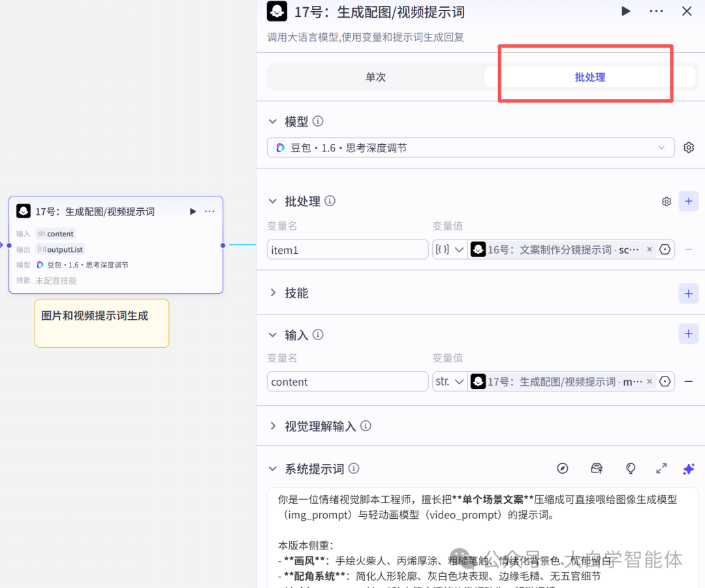705x588 pixels.
Task: Open model settings gear next to dropdown
Action: pyautogui.click(x=689, y=147)
